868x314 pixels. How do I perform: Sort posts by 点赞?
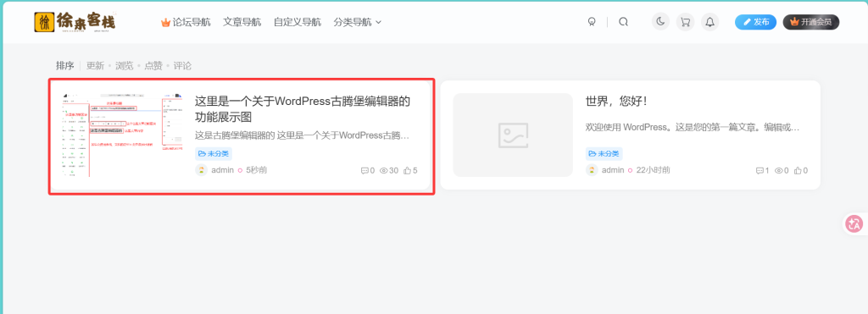[x=153, y=66]
